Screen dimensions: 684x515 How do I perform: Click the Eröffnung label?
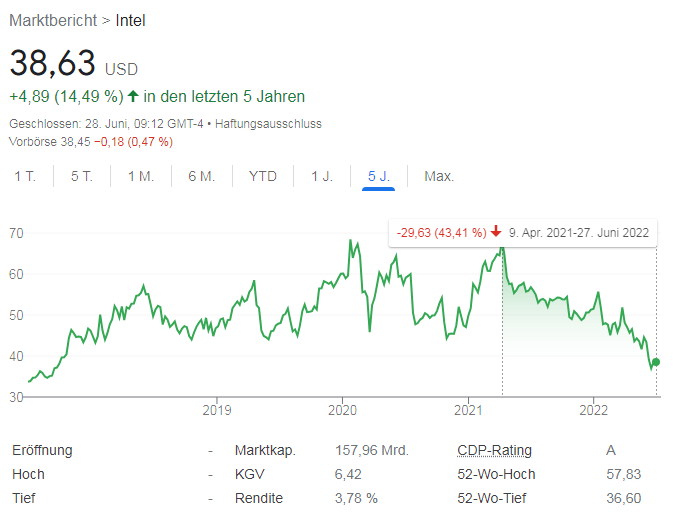click(42, 450)
